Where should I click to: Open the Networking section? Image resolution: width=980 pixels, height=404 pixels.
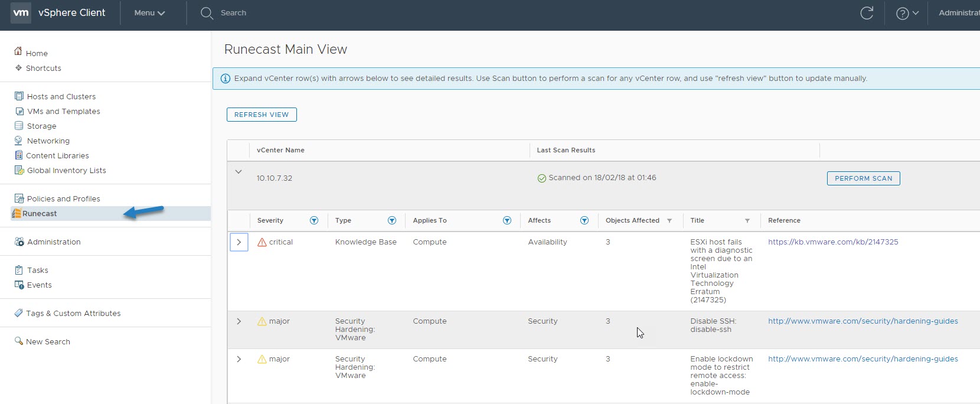point(48,141)
